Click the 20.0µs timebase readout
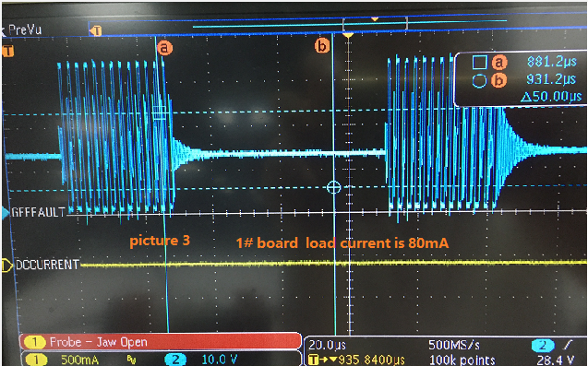Screen dimensions: 588x366 pos(327,345)
